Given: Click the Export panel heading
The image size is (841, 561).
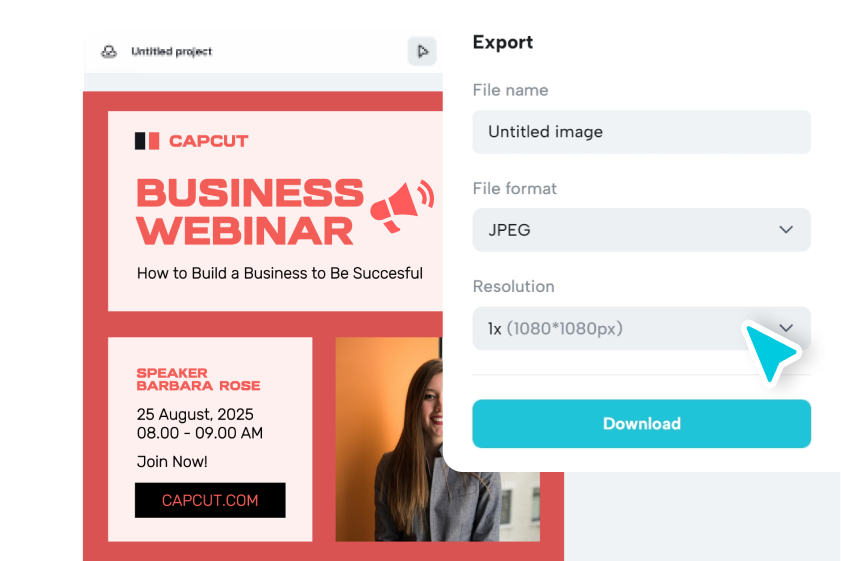Looking at the screenshot, I should 503,42.
